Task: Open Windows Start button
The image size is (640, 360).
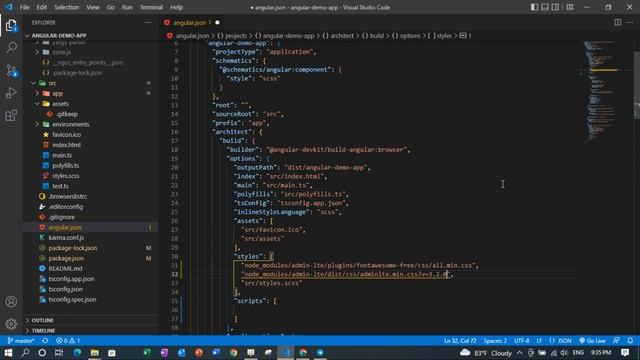Action: tap(8, 352)
